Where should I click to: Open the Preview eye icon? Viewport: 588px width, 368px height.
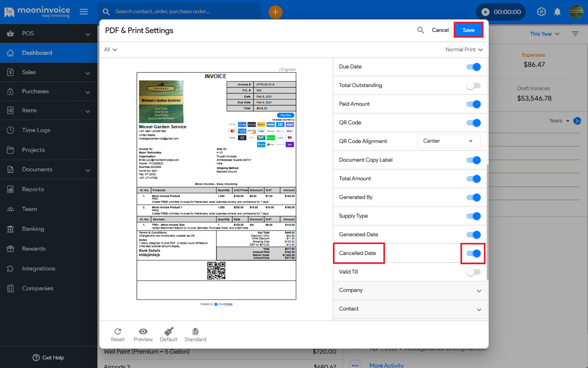pos(143,332)
